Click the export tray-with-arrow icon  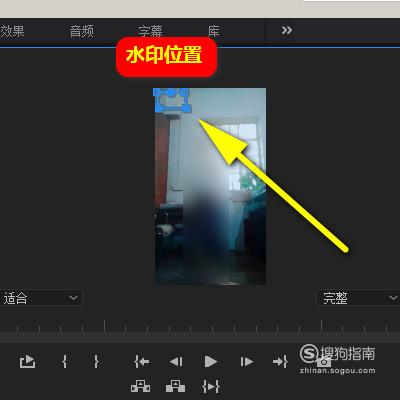[x=27, y=362]
